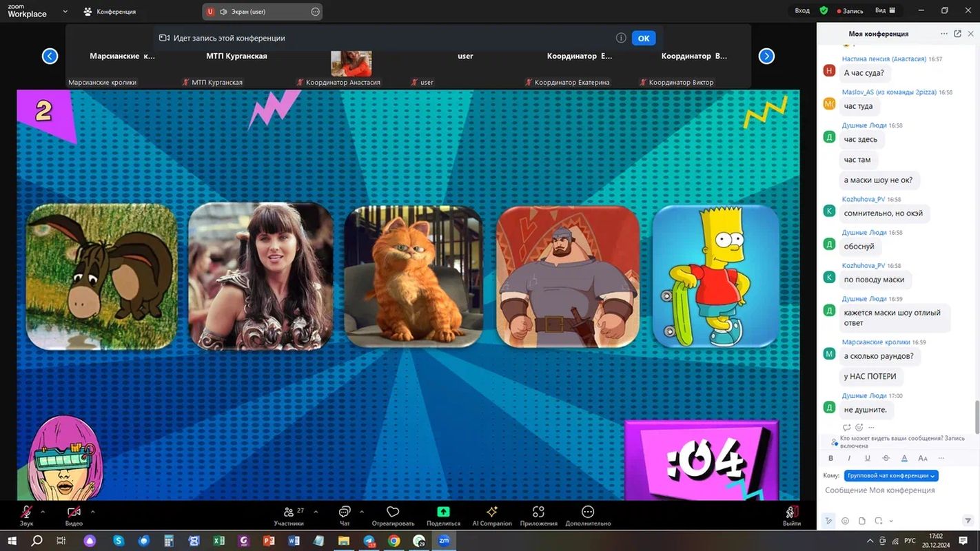The height and width of the screenshot is (551, 980).
Task: Open audio options arrow next to Звук
Action: [x=43, y=512]
